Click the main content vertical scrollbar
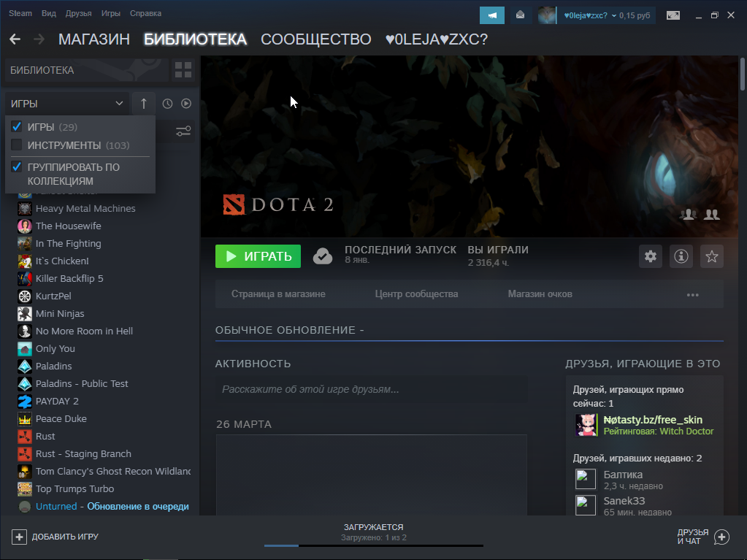The height and width of the screenshot is (560, 747). pos(742,74)
